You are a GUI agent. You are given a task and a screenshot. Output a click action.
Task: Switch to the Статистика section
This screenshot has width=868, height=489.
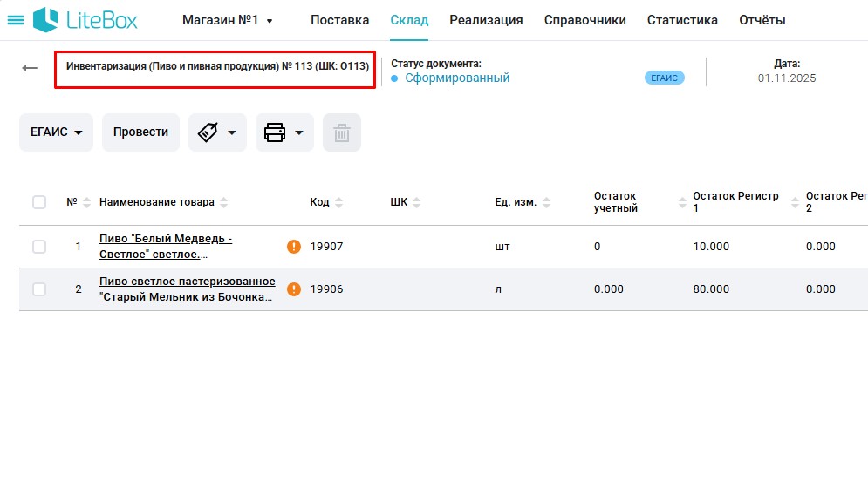pyautogui.click(x=682, y=20)
